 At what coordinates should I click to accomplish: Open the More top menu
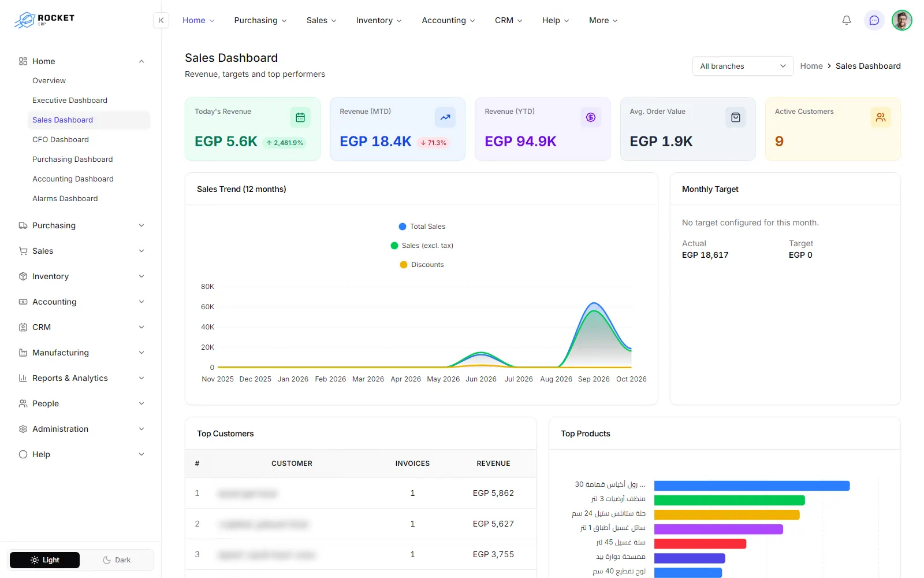[x=603, y=20]
